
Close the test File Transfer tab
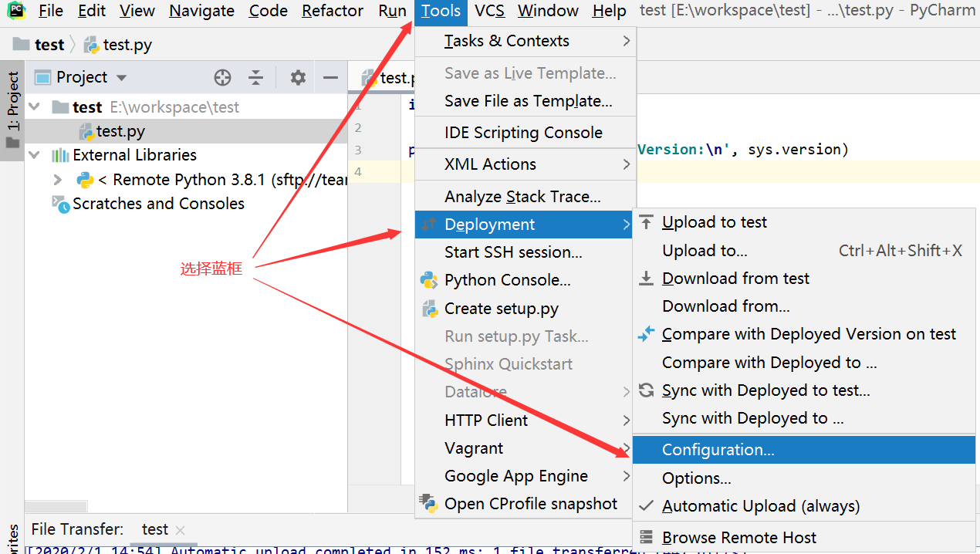coord(181,530)
